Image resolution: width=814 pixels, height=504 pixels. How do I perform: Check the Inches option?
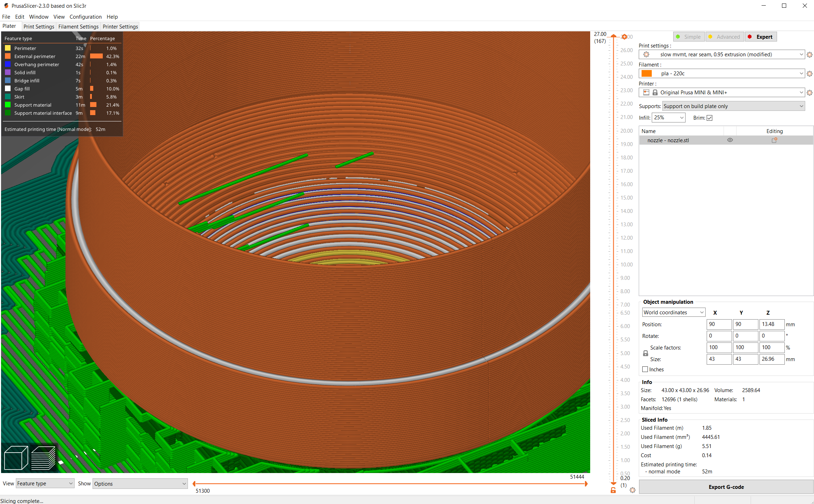[645, 369]
